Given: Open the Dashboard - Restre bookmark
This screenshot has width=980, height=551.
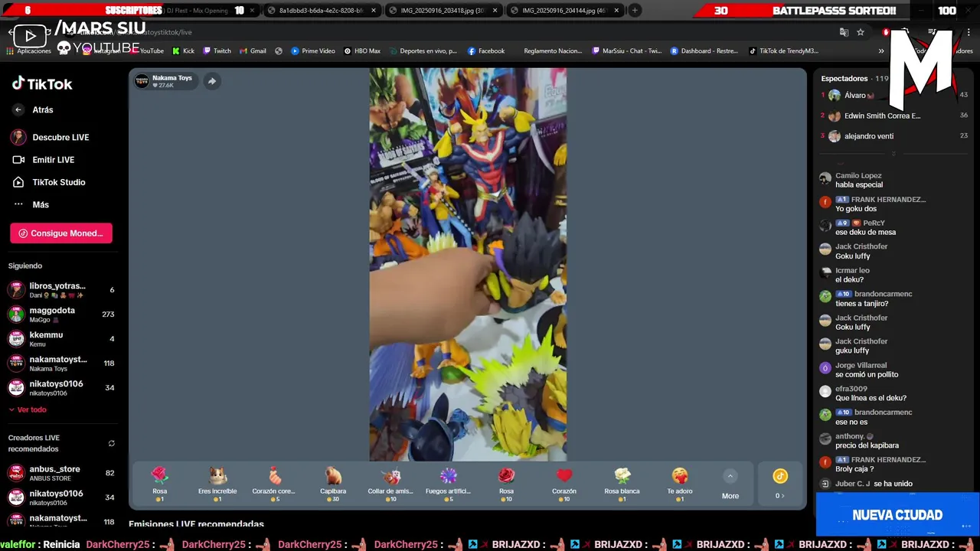Looking at the screenshot, I should (704, 51).
